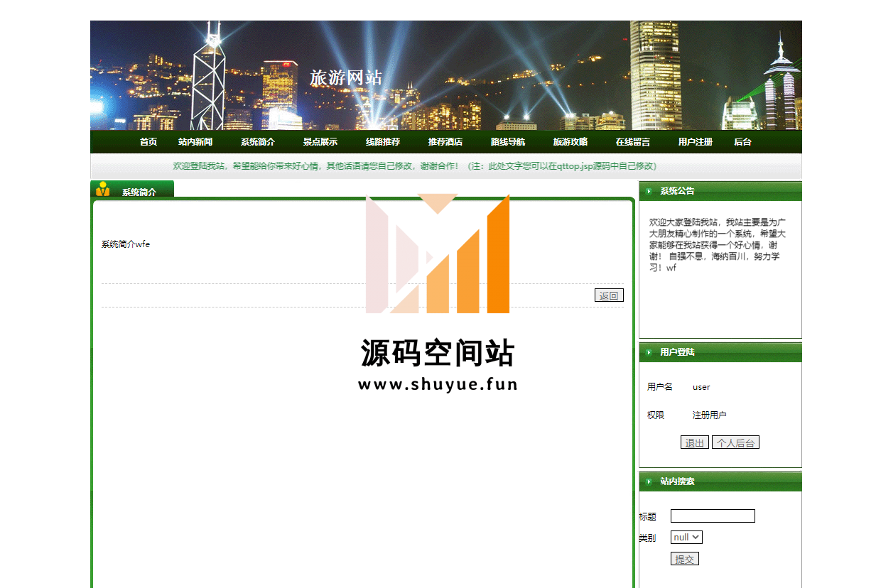Viewport: 876px width, 588px height.
Task: Click the 返回 back button
Action: pos(609,296)
